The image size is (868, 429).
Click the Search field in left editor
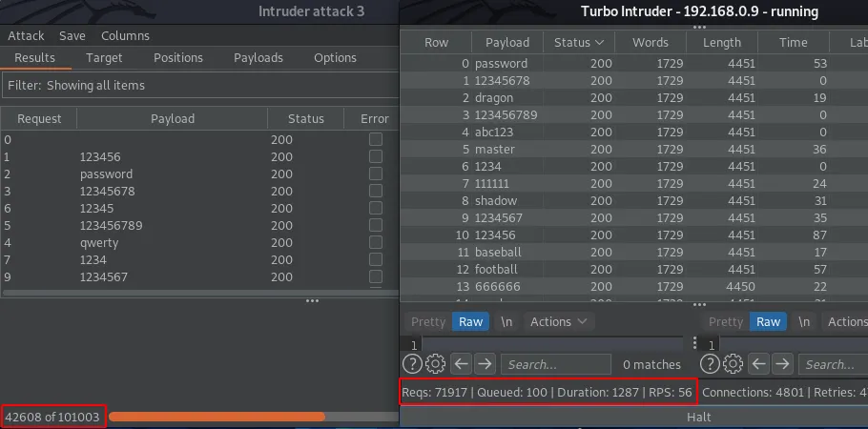[x=556, y=364]
